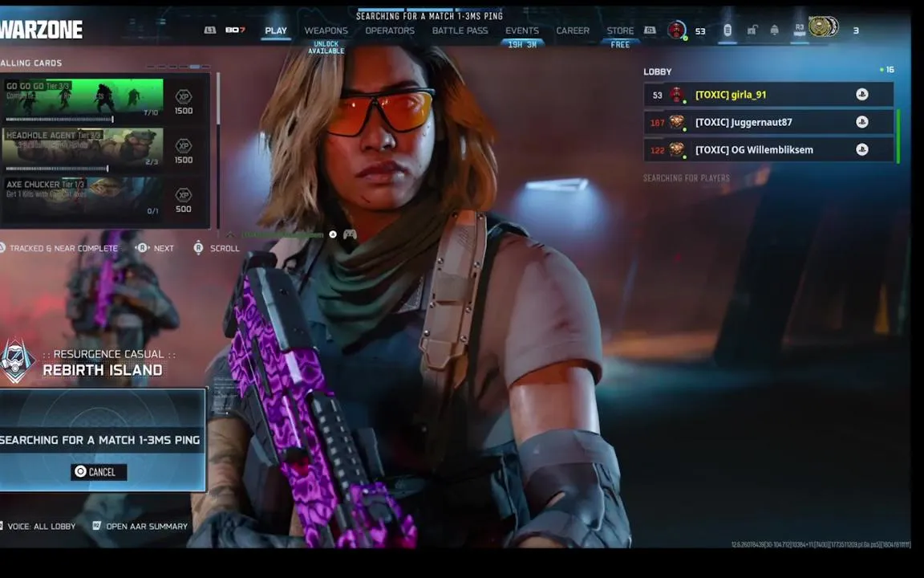Click the 19H 3M event timer badge
Viewport: 924px width, 578px height.
(x=522, y=45)
